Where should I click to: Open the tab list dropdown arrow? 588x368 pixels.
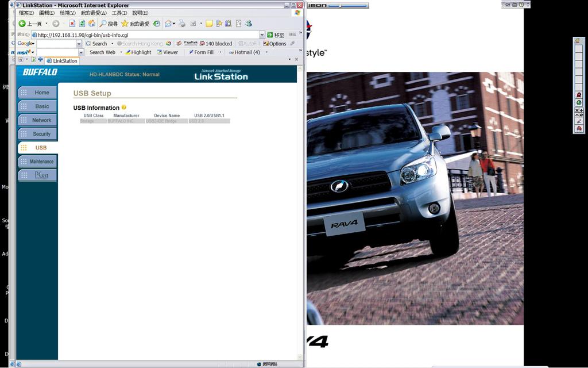point(289,59)
